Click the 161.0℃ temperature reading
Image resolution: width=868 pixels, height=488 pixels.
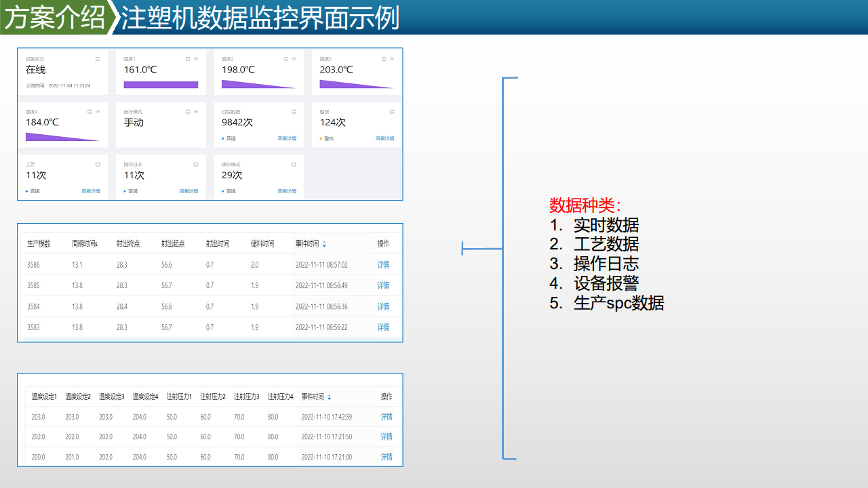point(140,70)
